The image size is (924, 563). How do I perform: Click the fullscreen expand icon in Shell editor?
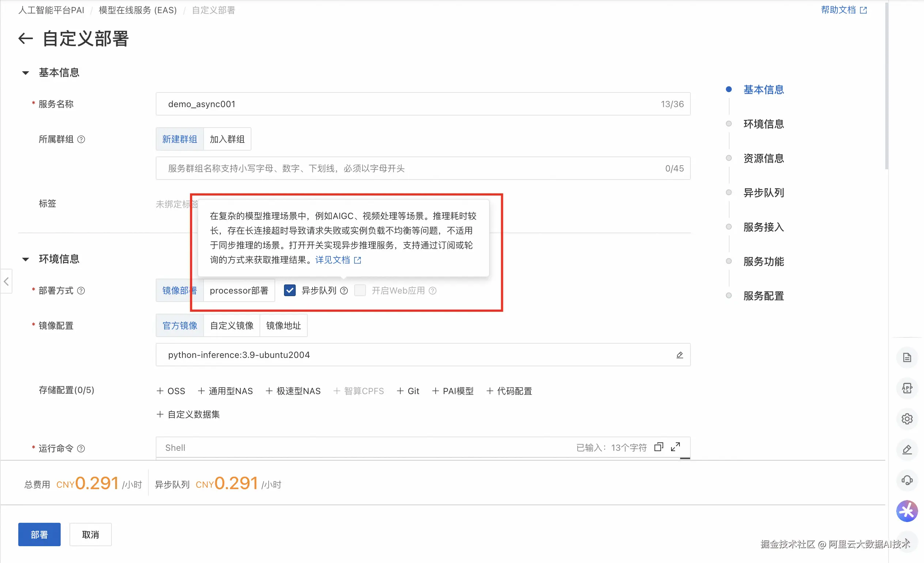point(675,447)
